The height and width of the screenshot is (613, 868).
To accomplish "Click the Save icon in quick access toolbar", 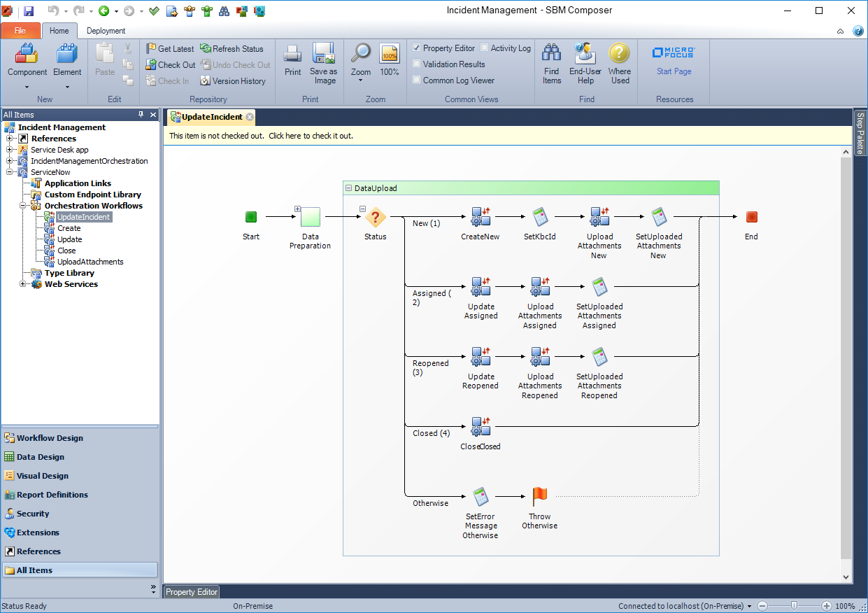I will click(29, 11).
